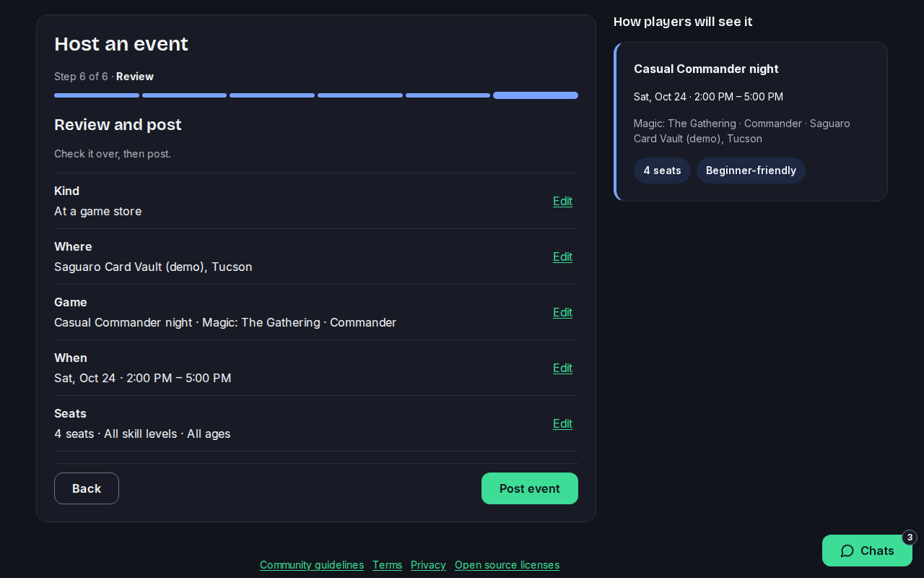Viewport: 924px width, 578px height.
Task: Edit the Where location
Action: pos(562,256)
